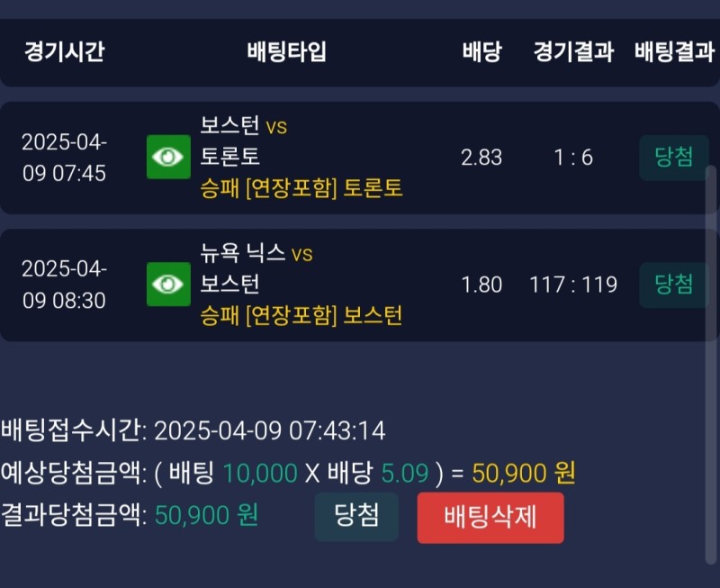Select the 승패 [연장포함] 토론토 bet type
Viewport: 720px width, 588px height.
click(x=301, y=187)
